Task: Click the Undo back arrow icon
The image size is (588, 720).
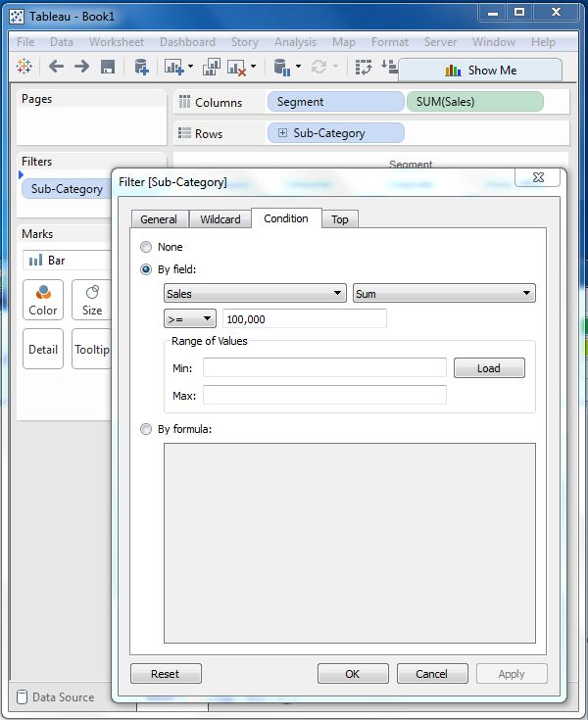Action: pyautogui.click(x=56, y=67)
